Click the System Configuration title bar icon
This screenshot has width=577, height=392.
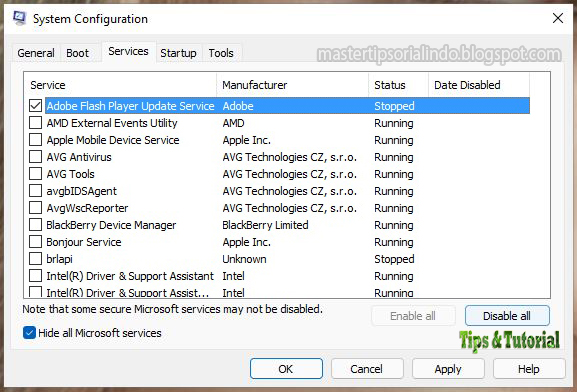(x=19, y=18)
